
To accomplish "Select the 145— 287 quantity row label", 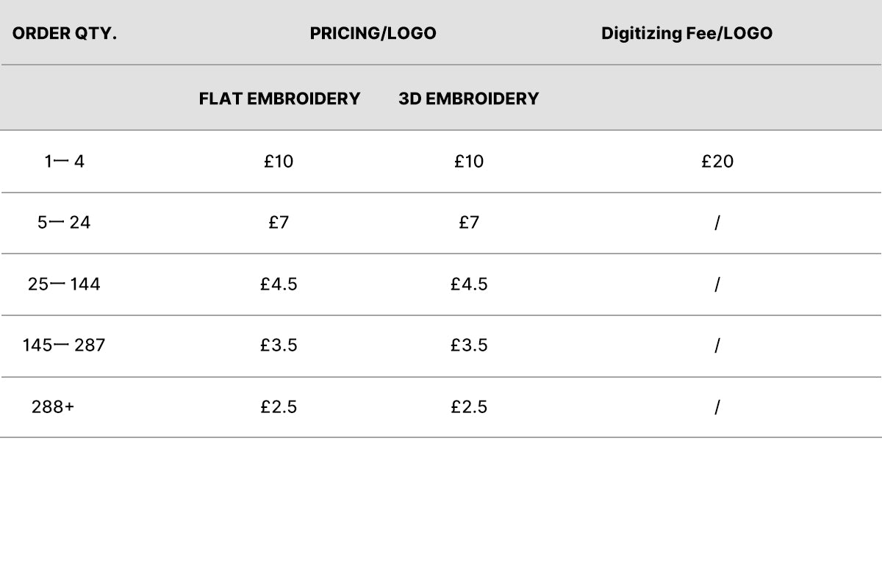I will coord(64,345).
